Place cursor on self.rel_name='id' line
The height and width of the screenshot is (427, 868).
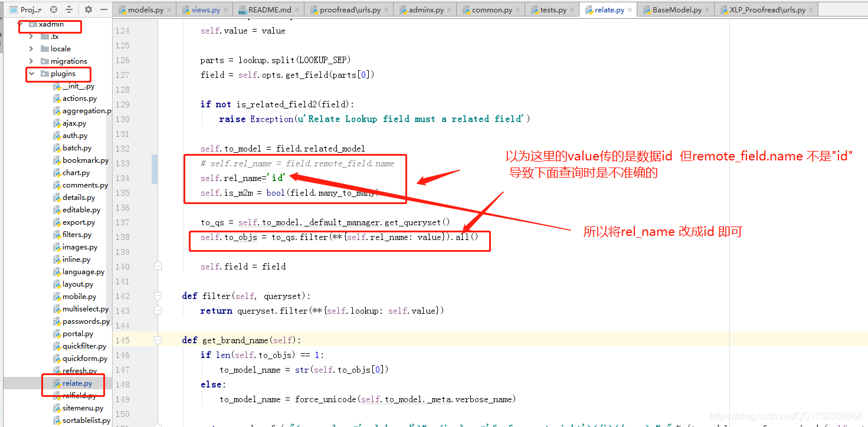click(243, 178)
